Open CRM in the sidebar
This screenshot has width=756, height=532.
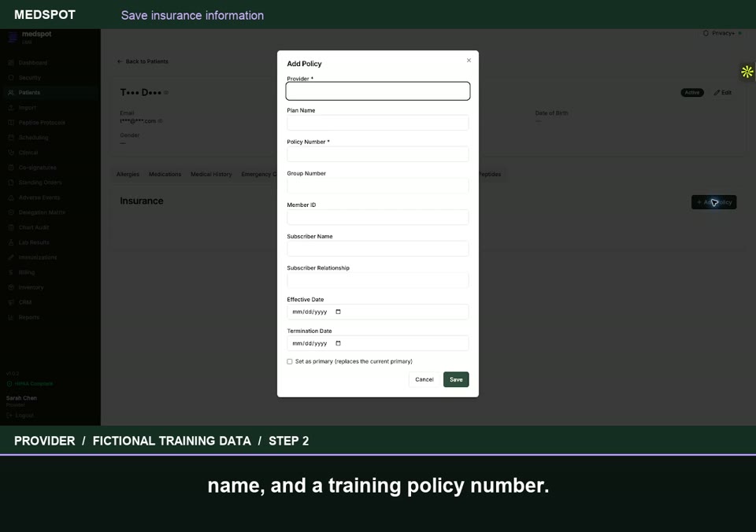[25, 302]
